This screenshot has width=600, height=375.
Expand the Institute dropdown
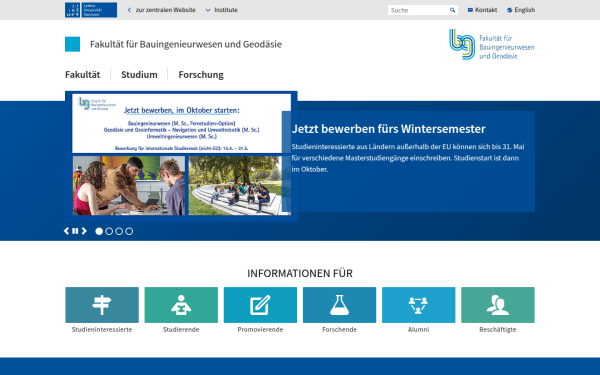pyautogui.click(x=222, y=10)
